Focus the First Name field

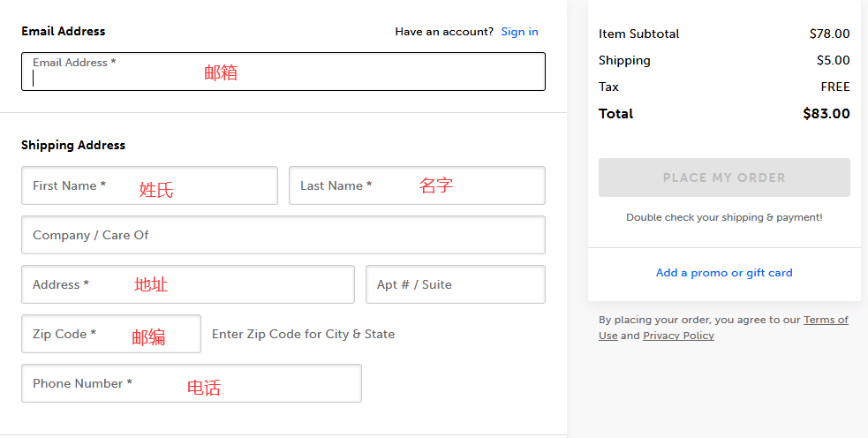(149, 185)
